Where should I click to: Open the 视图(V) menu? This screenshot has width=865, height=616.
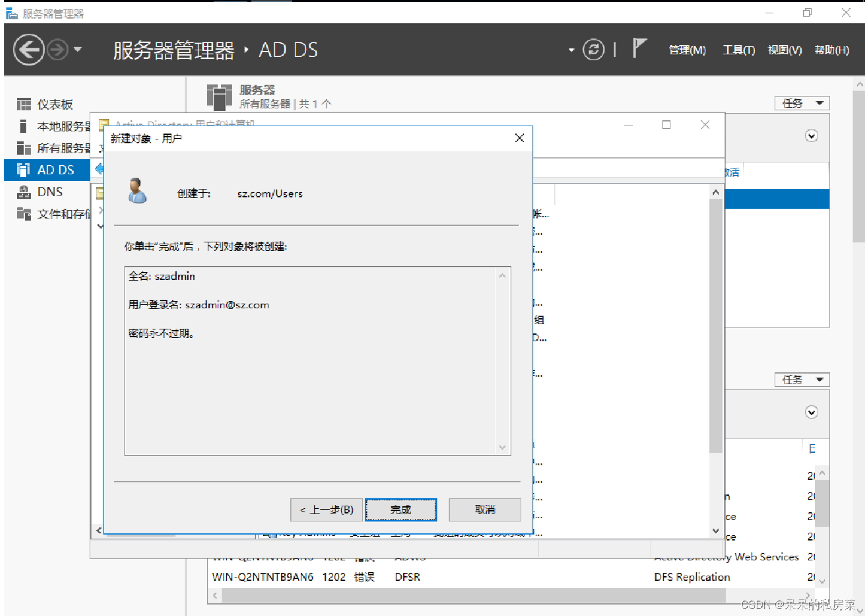coord(785,50)
